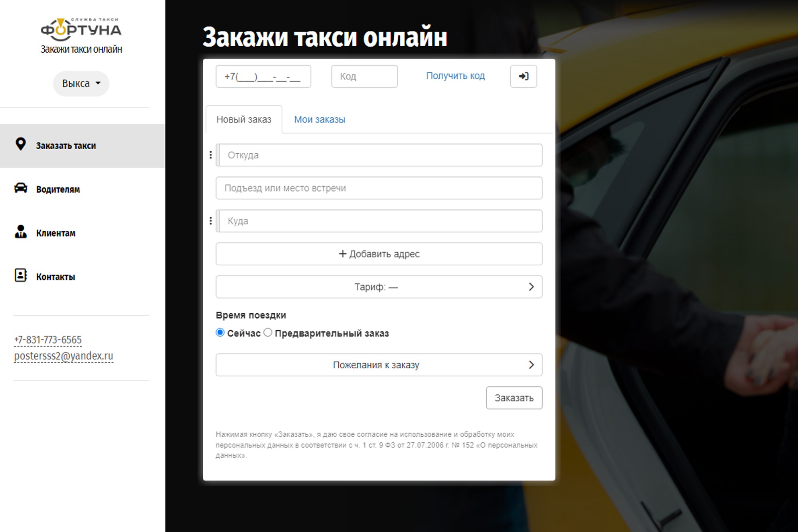The image size is (798, 532).
Task: Call the number +7-831-773-6565
Action: point(48,340)
